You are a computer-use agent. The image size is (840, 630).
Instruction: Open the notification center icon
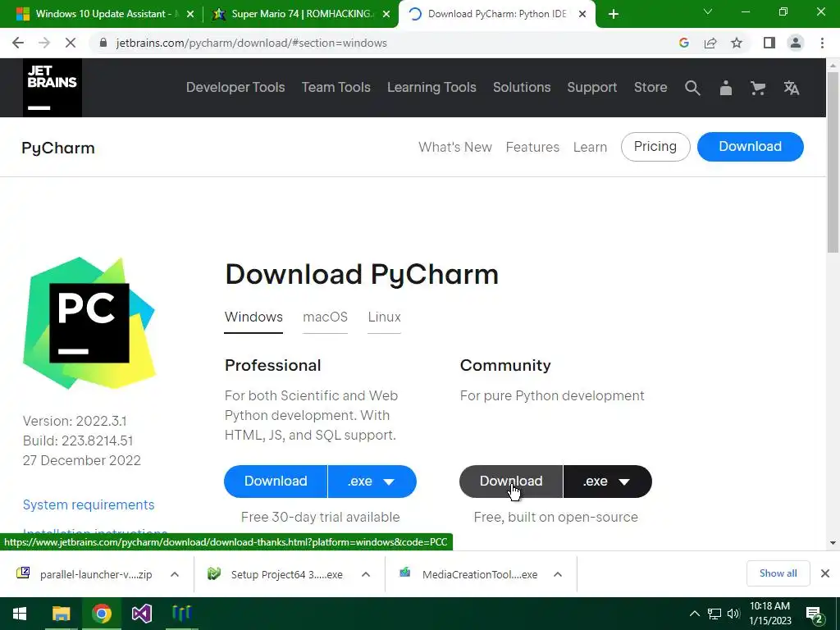(814, 614)
